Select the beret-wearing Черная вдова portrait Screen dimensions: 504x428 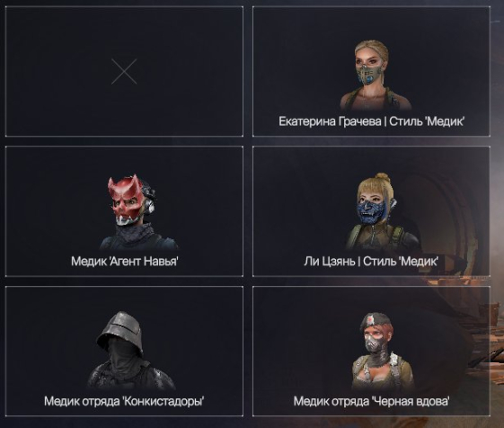point(383,351)
